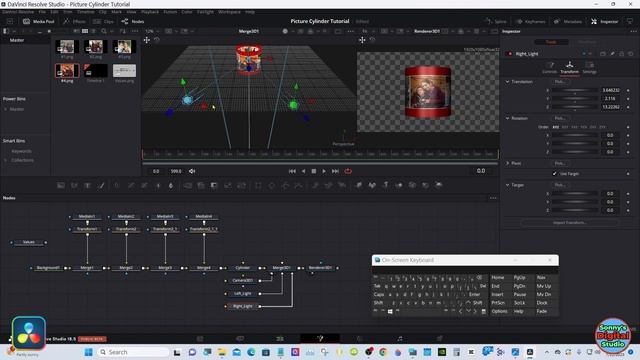Toggle loop playback button
The image size is (640, 360).
348,171
